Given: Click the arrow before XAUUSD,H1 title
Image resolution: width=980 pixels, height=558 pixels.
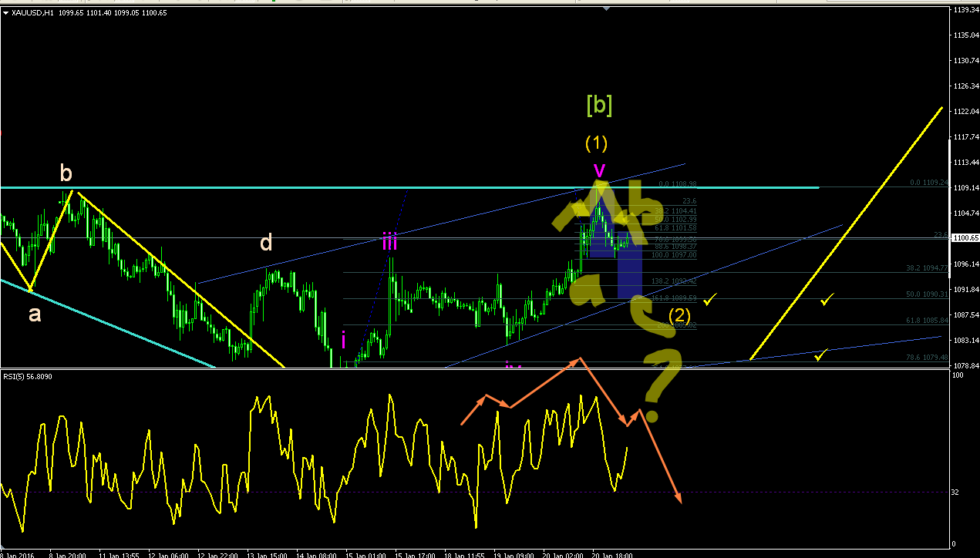Looking at the screenshot, I should coord(5,13).
